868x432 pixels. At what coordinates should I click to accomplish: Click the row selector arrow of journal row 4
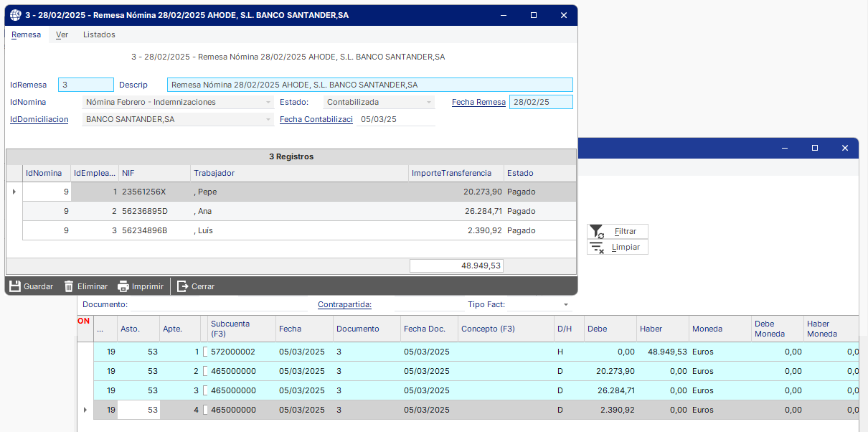85,410
